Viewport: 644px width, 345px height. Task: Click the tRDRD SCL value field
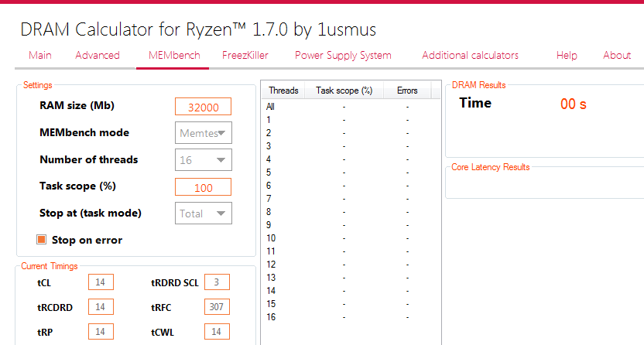pos(217,282)
